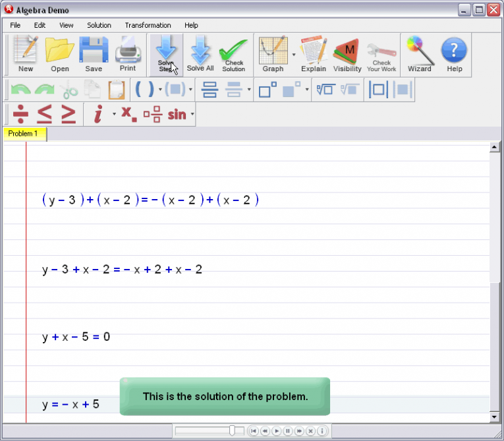Screen dimensions: 504x441
Task: Click the equation y = − x + 5
Action: point(70,404)
